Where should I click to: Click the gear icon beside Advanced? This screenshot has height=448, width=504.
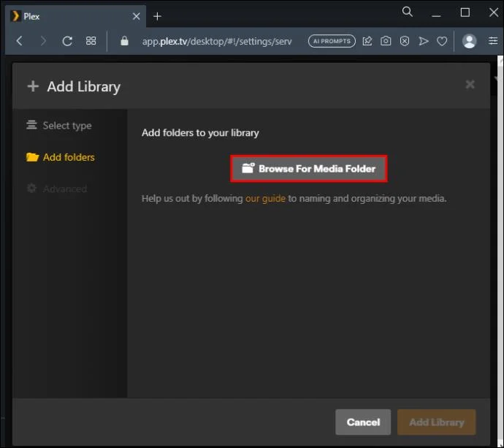pyautogui.click(x=31, y=188)
